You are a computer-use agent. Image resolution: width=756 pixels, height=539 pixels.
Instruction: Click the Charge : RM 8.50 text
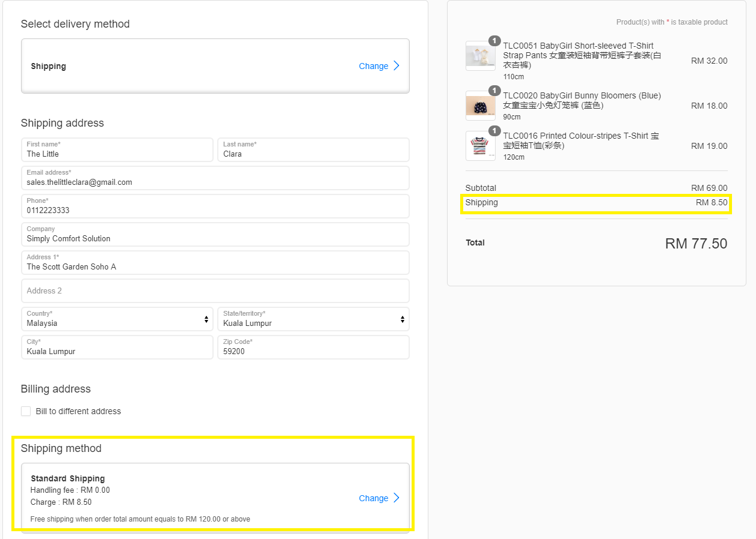pyautogui.click(x=61, y=502)
